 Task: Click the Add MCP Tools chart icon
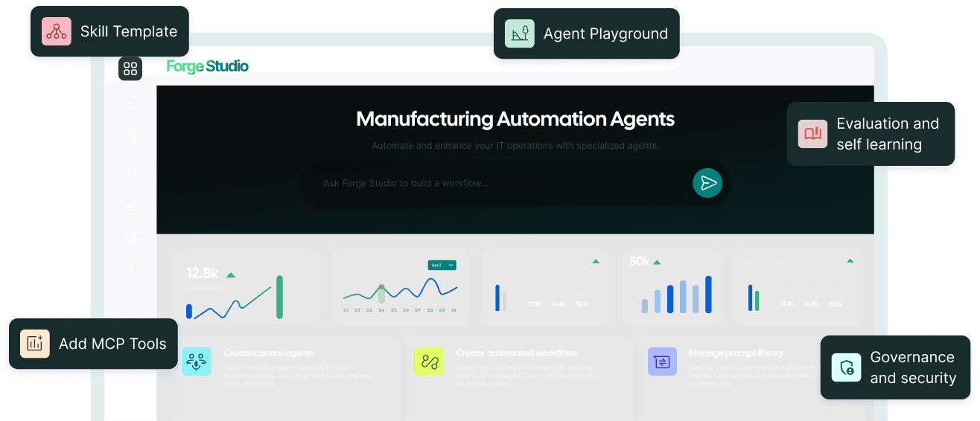pos(35,344)
